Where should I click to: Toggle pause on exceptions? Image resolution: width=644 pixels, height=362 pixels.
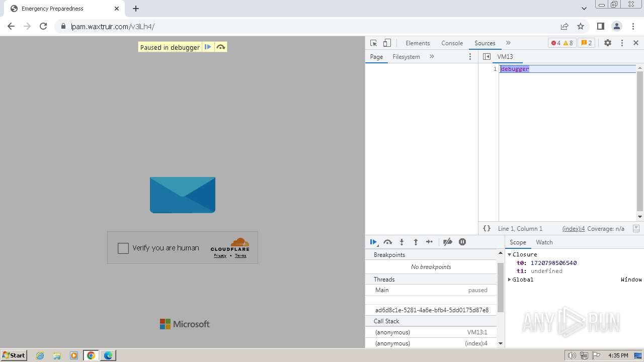[x=462, y=242]
